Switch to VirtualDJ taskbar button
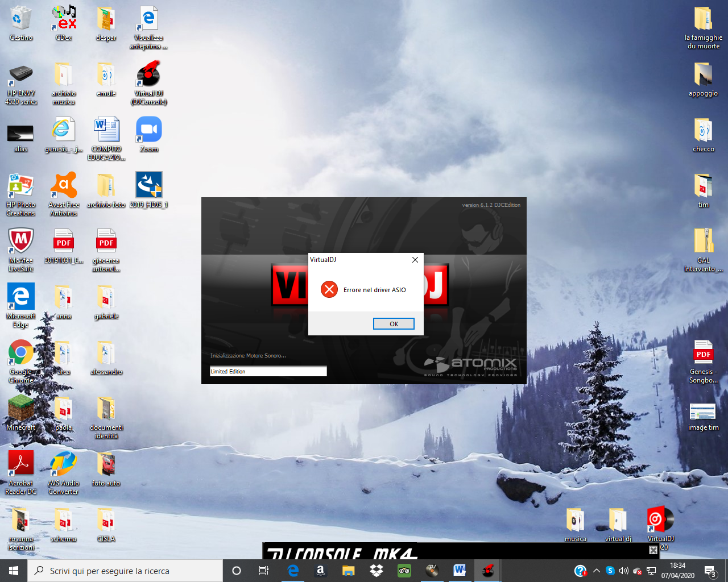The width and height of the screenshot is (728, 582). click(487, 571)
